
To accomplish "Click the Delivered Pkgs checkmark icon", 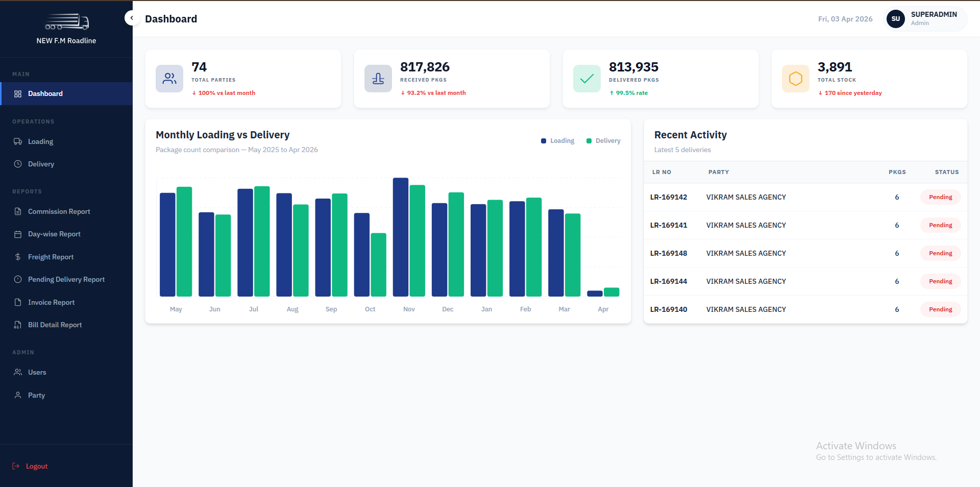I will coord(587,79).
